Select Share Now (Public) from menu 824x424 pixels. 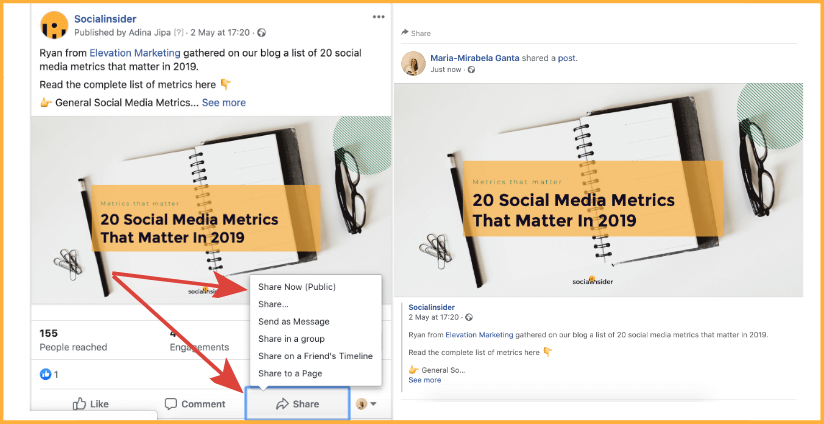[297, 287]
